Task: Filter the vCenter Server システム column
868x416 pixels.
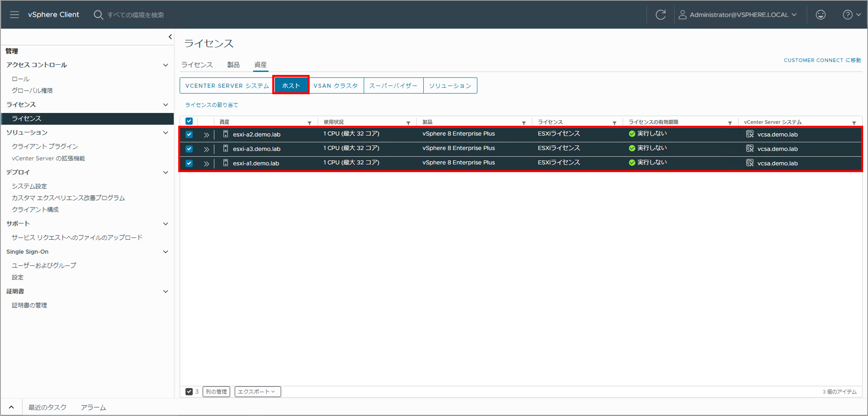Action: click(x=854, y=123)
